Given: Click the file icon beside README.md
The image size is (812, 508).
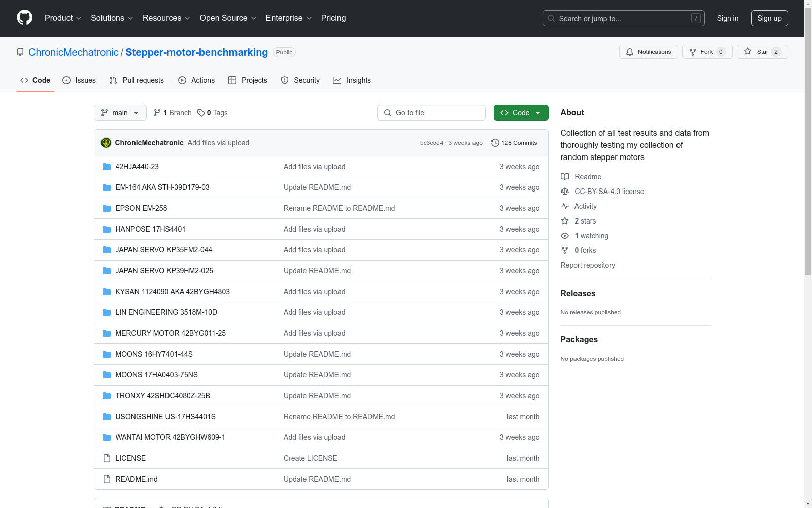Looking at the screenshot, I should 107,479.
